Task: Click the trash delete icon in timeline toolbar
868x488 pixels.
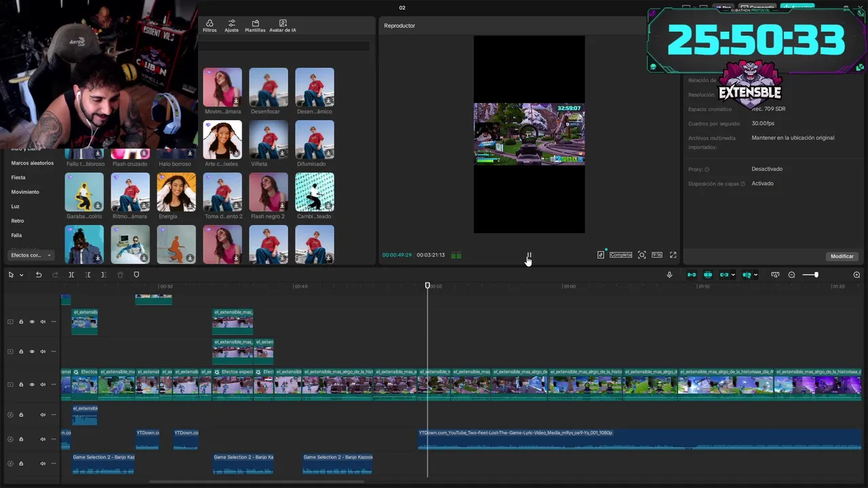Action: pyautogui.click(x=120, y=274)
